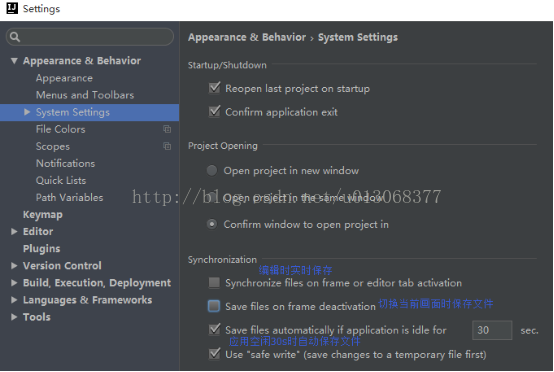Open the Keymap settings page
The height and width of the screenshot is (372, 554).
tap(43, 214)
